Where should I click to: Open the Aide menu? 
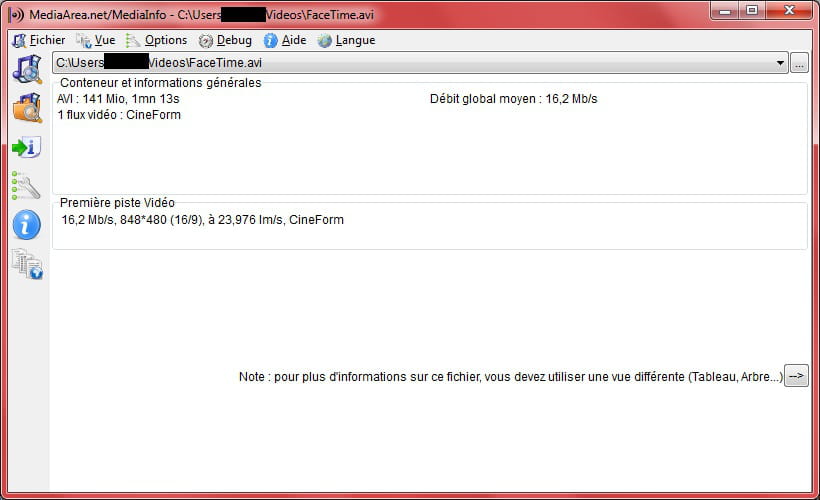[285, 40]
